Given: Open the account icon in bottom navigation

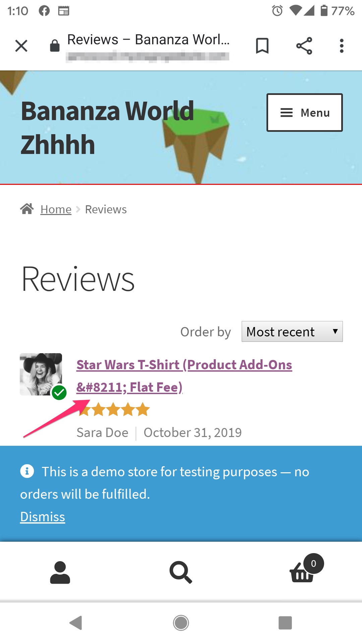Looking at the screenshot, I should tap(60, 572).
